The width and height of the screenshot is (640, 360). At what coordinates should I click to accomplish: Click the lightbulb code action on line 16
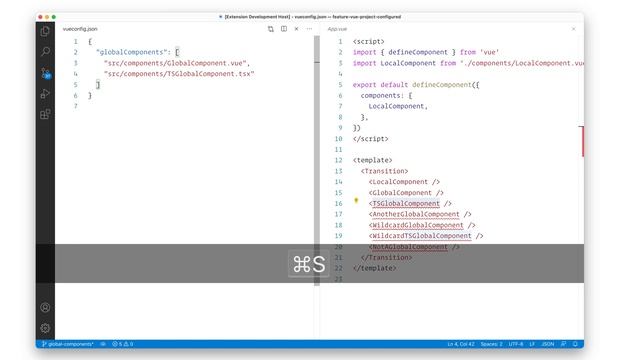pos(356,200)
